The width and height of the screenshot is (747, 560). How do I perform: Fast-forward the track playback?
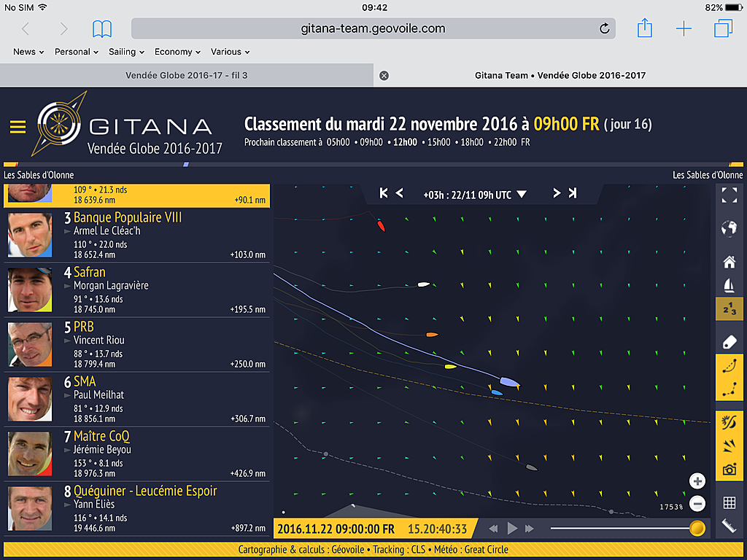click(530, 529)
